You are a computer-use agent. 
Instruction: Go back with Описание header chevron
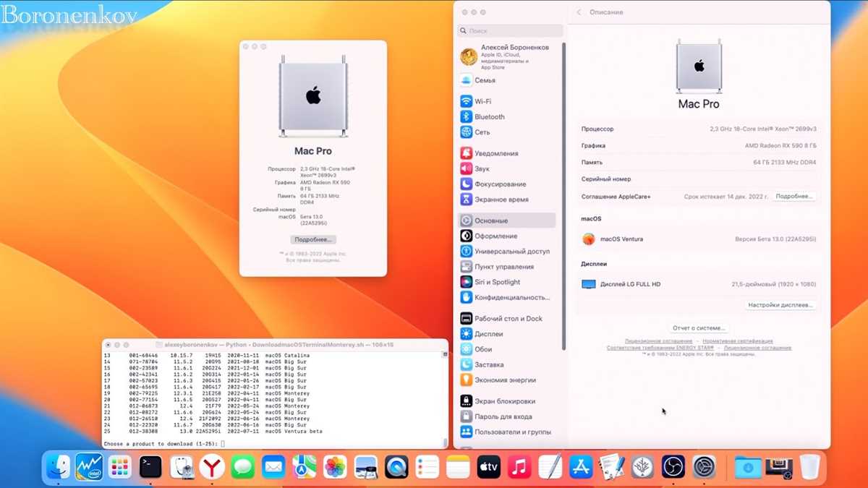pyautogui.click(x=579, y=12)
